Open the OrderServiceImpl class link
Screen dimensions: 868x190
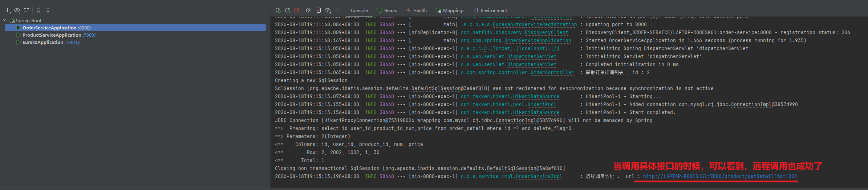point(539,177)
